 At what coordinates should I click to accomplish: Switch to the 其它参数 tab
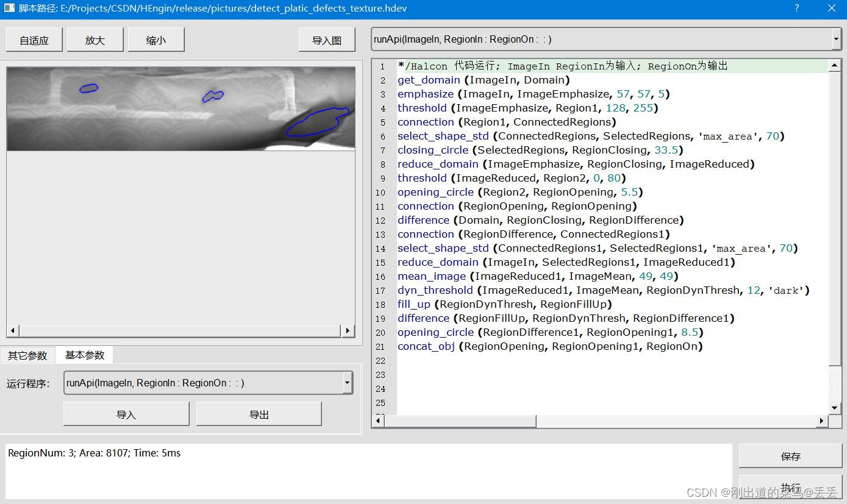point(27,355)
